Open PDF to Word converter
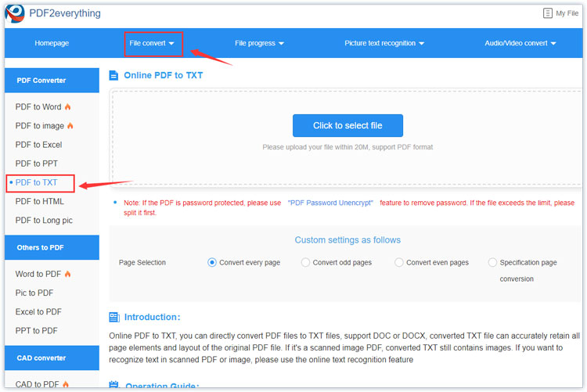 [x=38, y=107]
